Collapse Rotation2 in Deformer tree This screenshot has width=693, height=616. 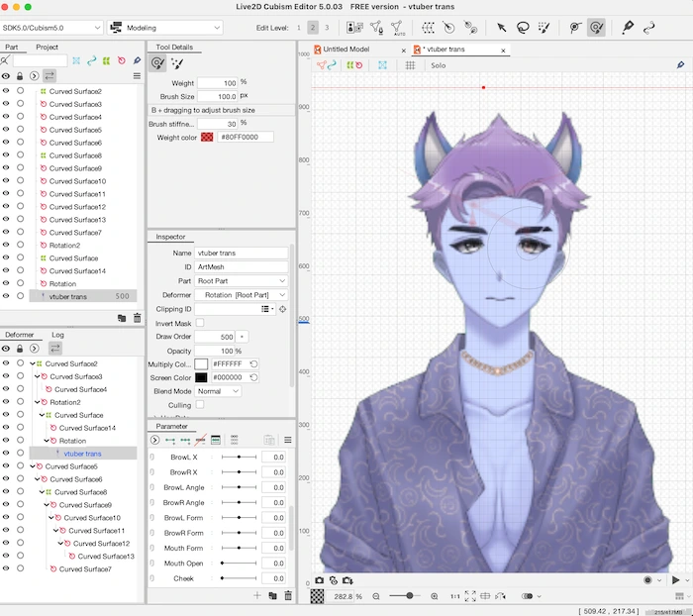(x=38, y=402)
